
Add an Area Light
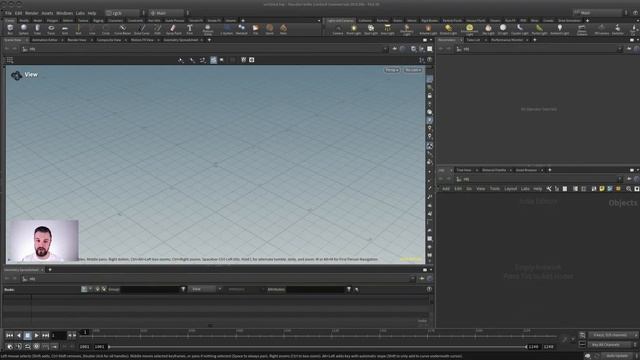pyautogui.click(x=387, y=29)
